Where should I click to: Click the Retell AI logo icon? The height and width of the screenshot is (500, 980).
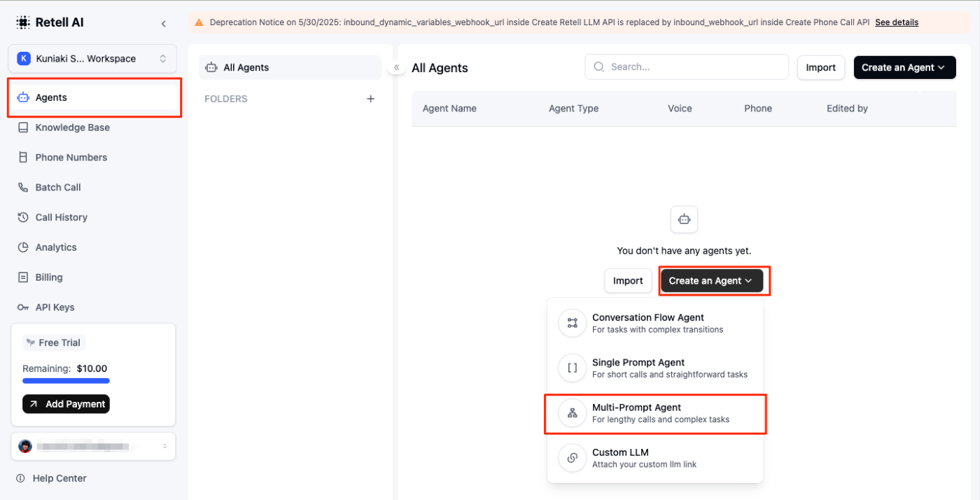click(x=23, y=22)
